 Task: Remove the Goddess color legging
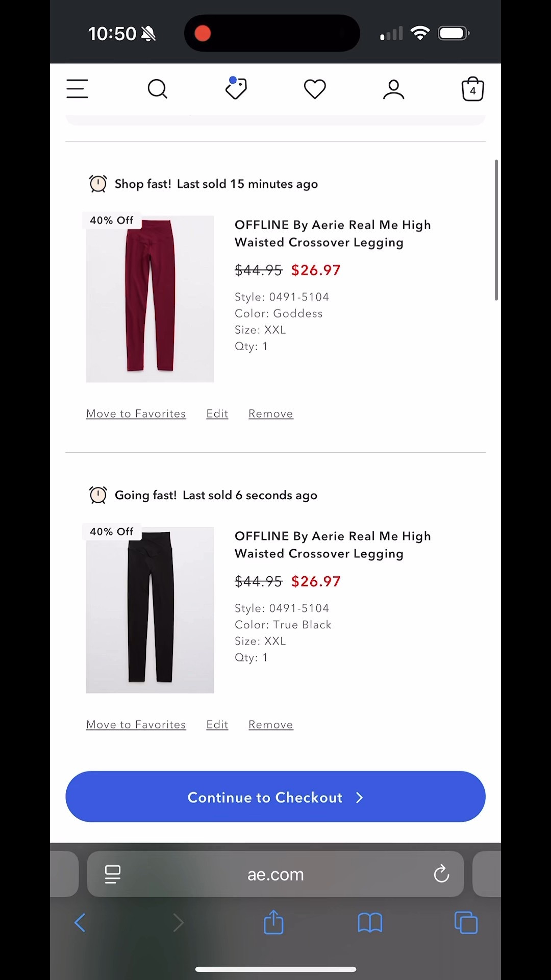[x=270, y=413]
